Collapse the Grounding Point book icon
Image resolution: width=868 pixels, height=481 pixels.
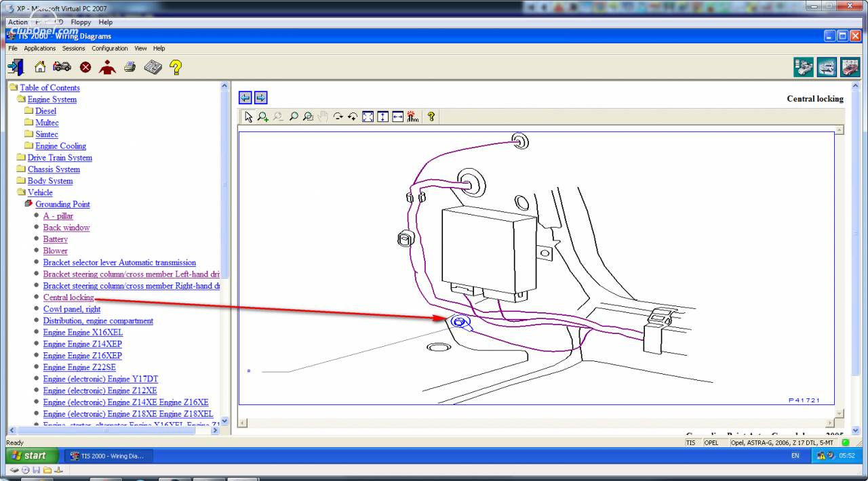[x=28, y=204]
